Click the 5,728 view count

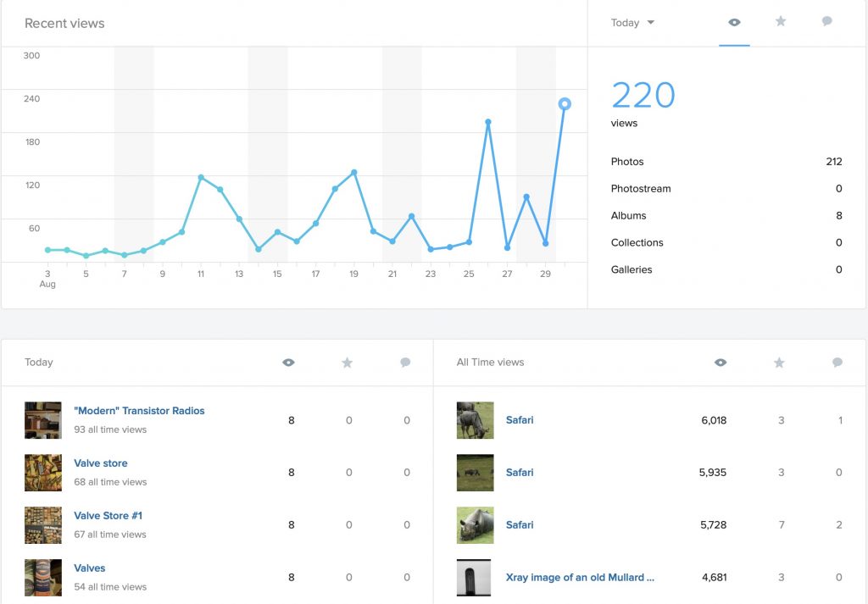coord(714,525)
